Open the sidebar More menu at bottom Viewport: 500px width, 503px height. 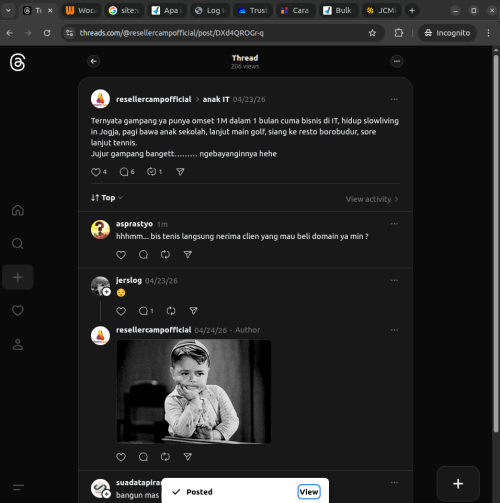pyautogui.click(x=18, y=487)
